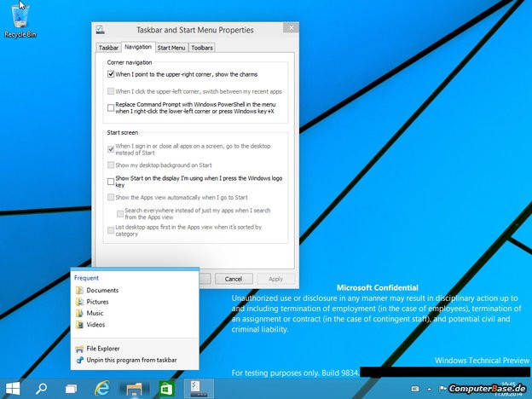The height and width of the screenshot is (399, 532).
Task: Enable Replace Command Prompt with Windows PowerShell
Action: click(x=112, y=107)
